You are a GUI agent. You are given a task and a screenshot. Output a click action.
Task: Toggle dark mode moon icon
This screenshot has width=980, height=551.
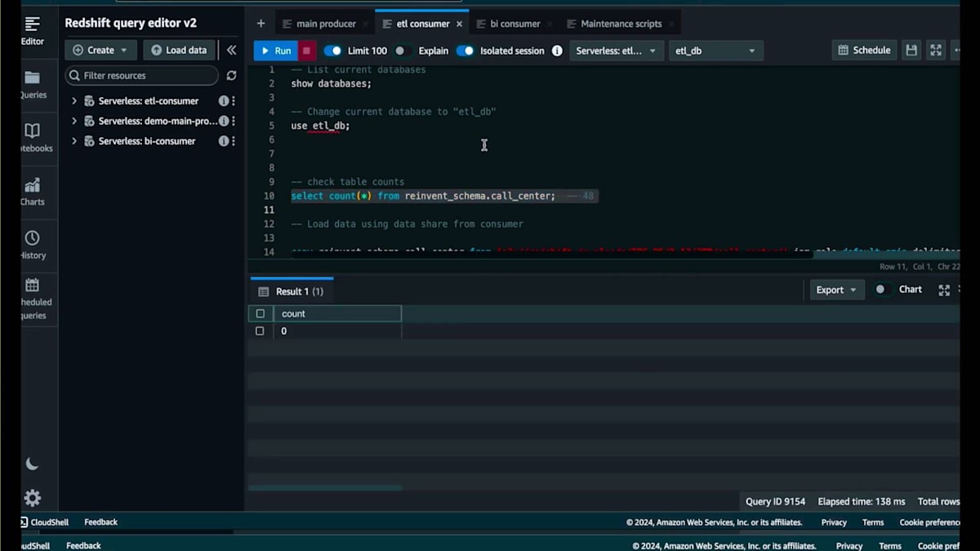(x=32, y=464)
